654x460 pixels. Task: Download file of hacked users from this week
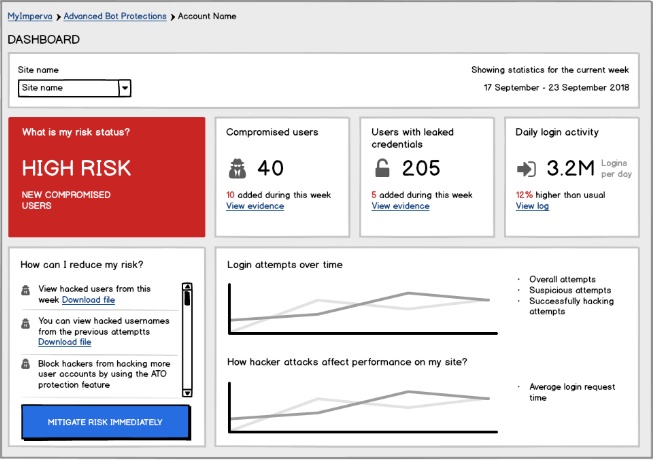coord(88,300)
